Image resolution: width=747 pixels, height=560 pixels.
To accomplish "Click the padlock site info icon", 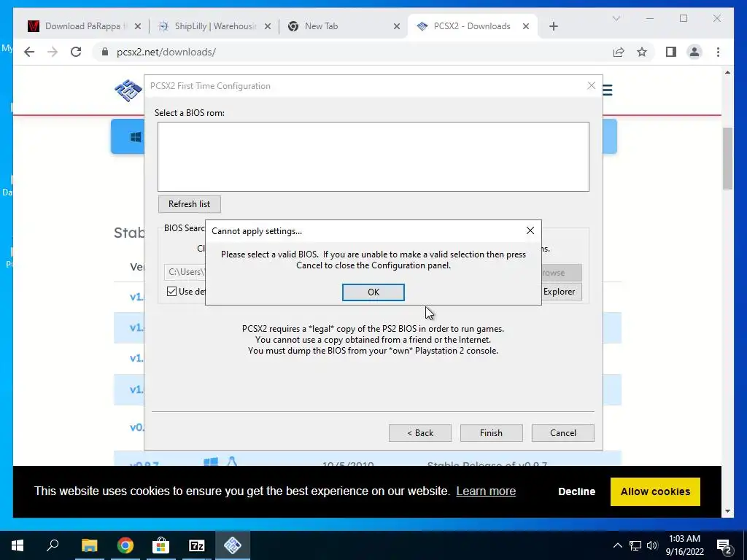I will pyautogui.click(x=105, y=52).
